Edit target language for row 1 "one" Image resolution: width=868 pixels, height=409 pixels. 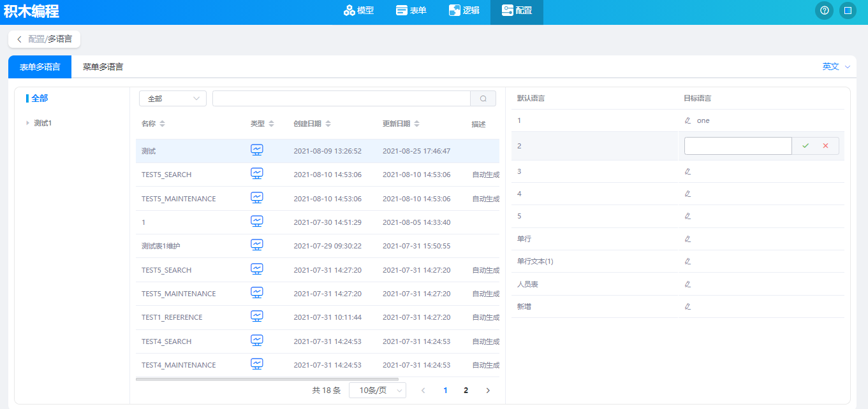tap(688, 120)
